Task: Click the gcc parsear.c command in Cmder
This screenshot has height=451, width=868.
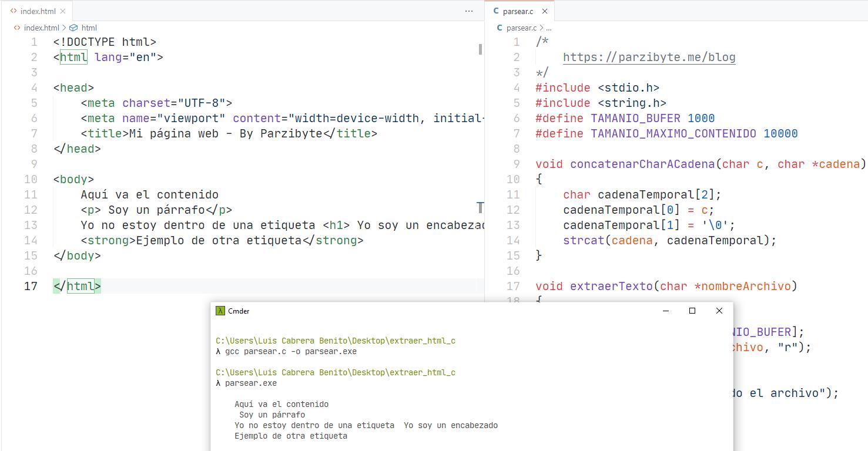Action: (291, 351)
